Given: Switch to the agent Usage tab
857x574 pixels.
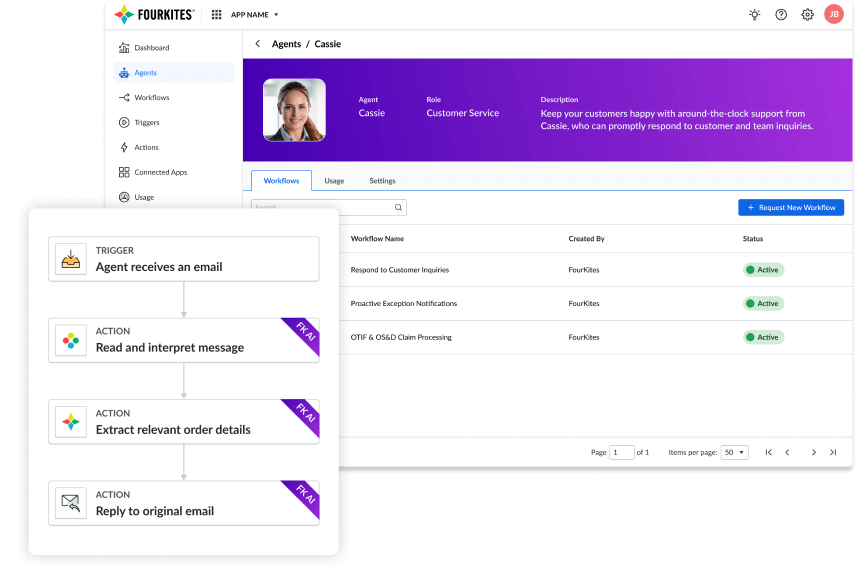Looking at the screenshot, I should [x=334, y=181].
